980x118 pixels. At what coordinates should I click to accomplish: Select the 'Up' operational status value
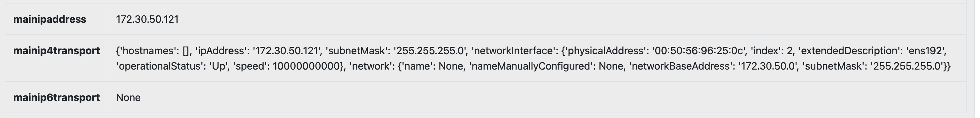(x=218, y=66)
